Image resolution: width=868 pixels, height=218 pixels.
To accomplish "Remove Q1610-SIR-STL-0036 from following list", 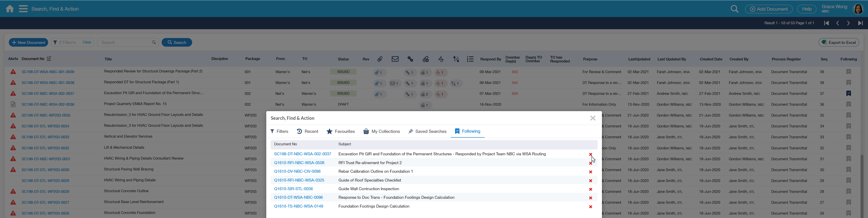I will (x=590, y=189).
